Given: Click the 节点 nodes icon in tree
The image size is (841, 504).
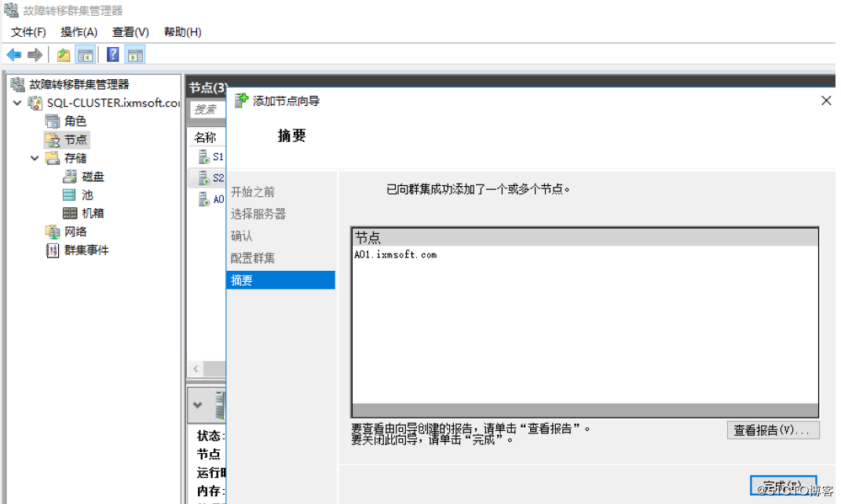Looking at the screenshot, I should click(x=53, y=140).
